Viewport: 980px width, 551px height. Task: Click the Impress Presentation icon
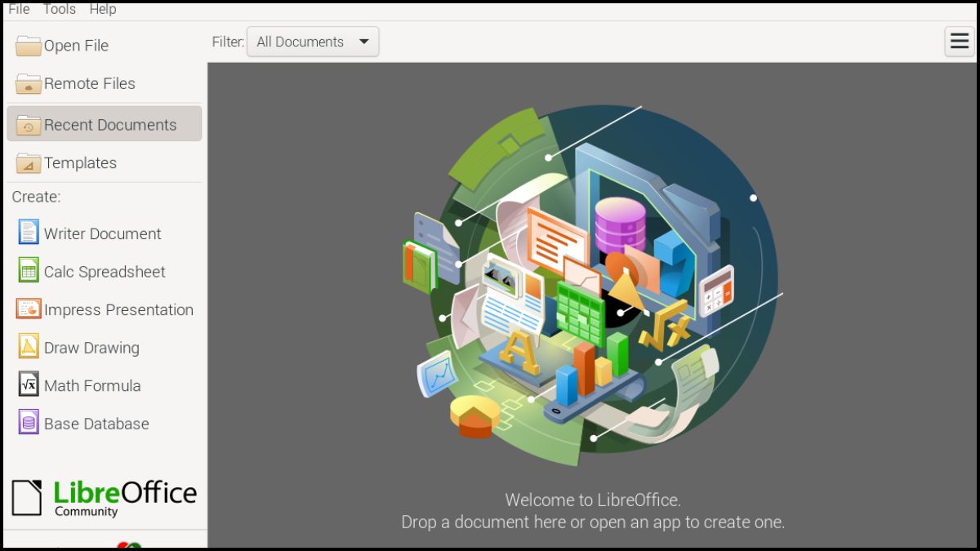29,309
